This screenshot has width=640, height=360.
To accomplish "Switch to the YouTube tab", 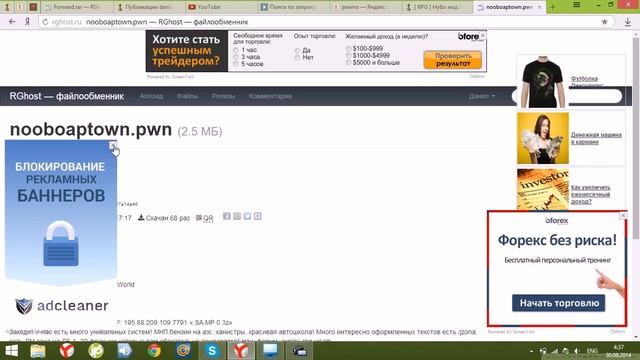I will click(220, 7).
